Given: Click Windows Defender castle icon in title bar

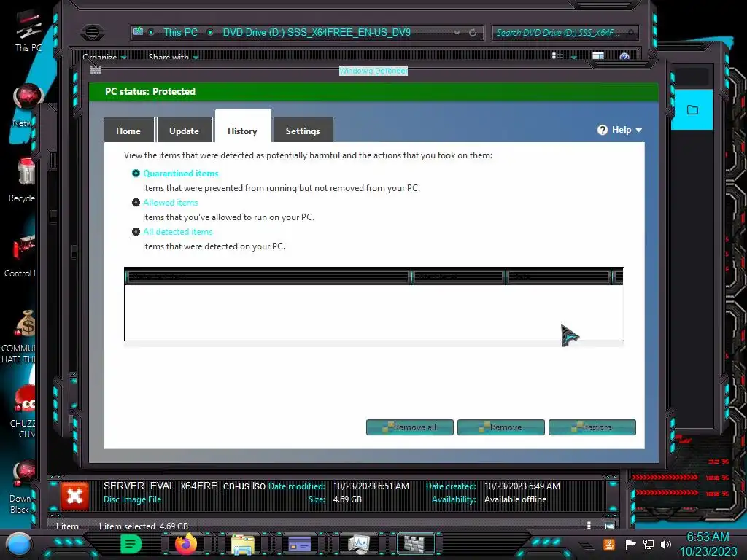Looking at the screenshot, I should click(x=96, y=71).
